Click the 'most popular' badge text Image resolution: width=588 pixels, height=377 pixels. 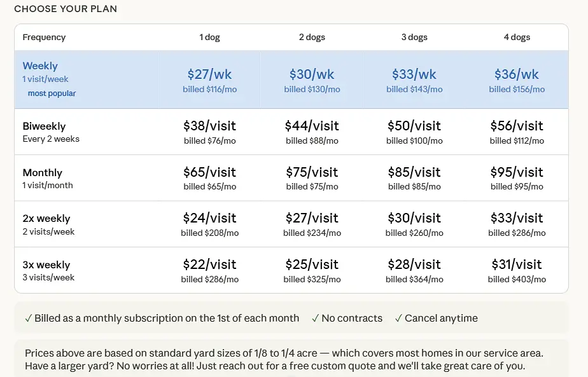[52, 93]
